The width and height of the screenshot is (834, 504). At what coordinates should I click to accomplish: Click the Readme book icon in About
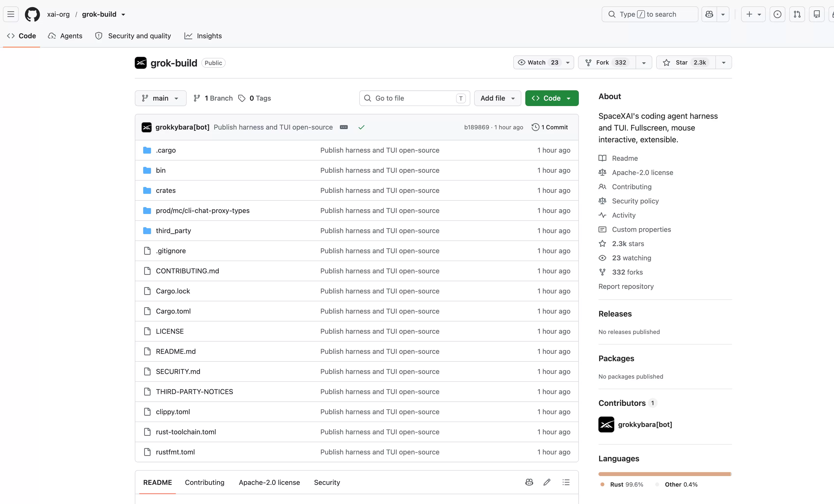click(x=602, y=158)
